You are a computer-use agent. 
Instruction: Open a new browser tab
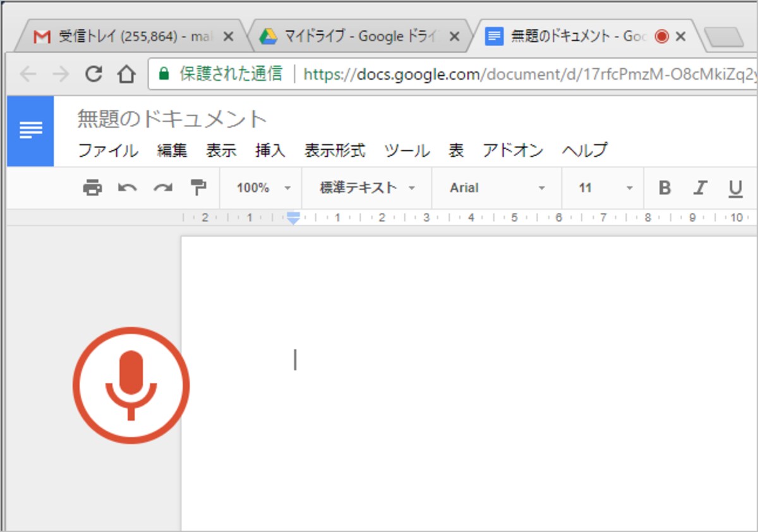724,38
